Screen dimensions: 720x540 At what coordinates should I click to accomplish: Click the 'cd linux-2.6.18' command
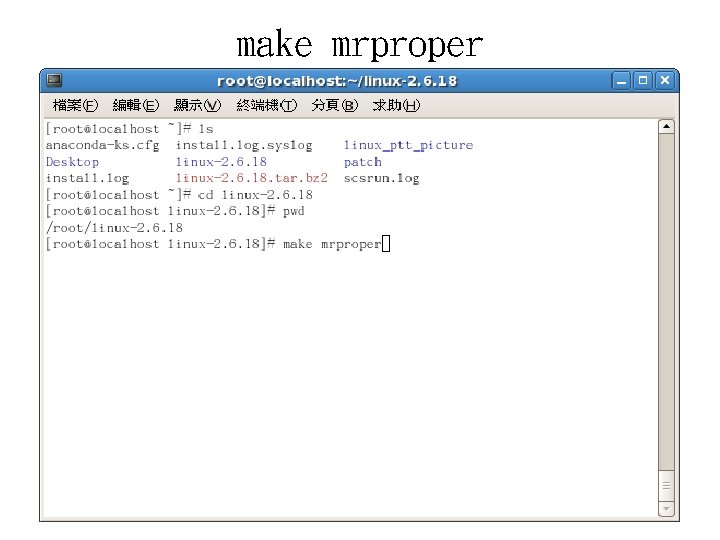255,195
